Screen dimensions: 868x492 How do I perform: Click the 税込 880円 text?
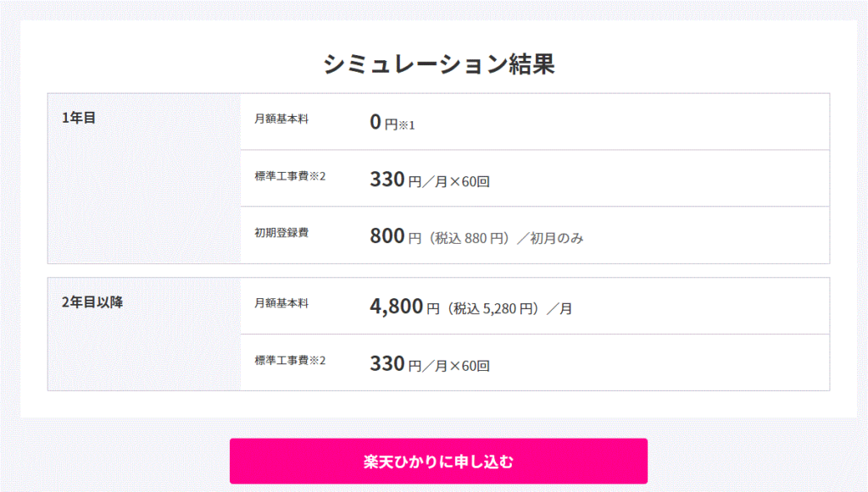coord(470,238)
